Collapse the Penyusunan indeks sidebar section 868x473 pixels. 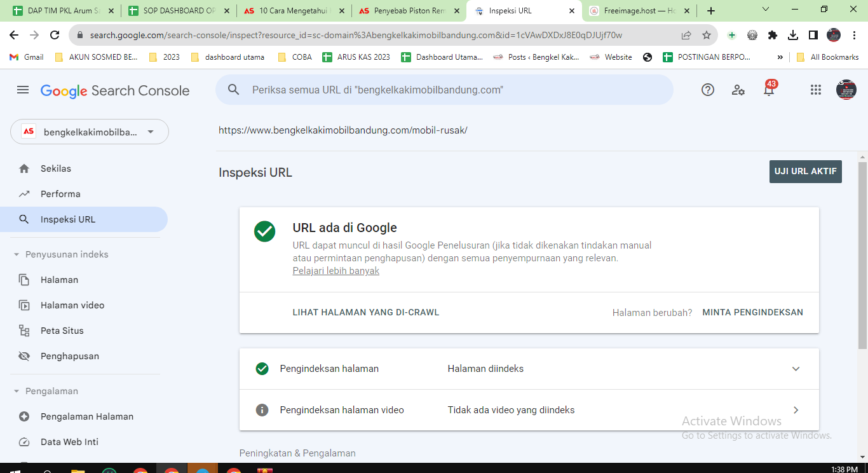tap(17, 254)
